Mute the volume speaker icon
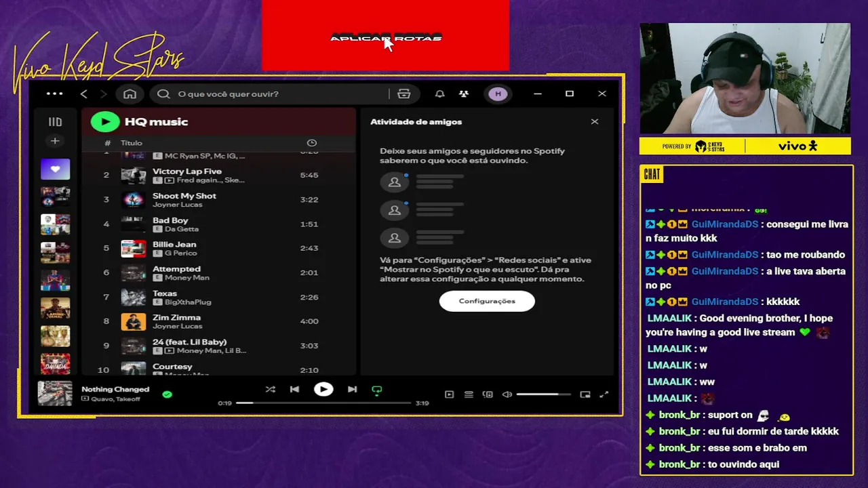This screenshot has height=488, width=868. 507,394
